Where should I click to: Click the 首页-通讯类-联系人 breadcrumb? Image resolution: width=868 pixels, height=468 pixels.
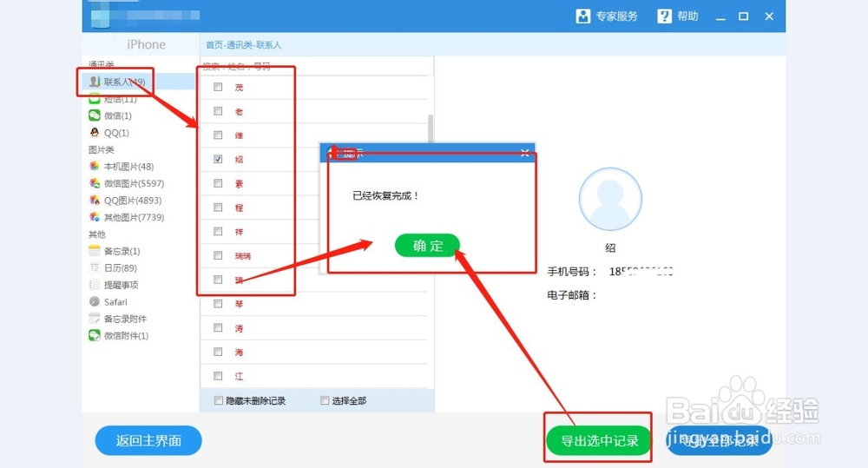[244, 45]
